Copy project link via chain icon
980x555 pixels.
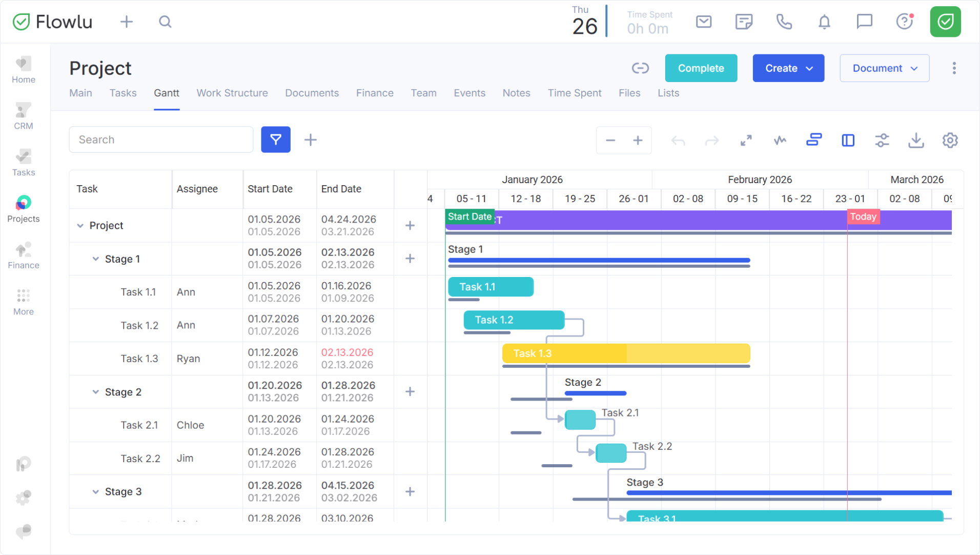640,68
